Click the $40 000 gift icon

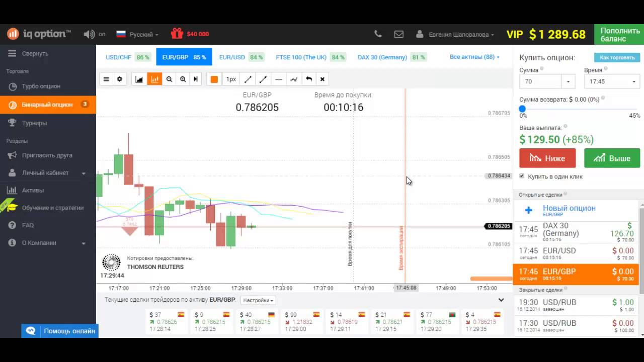coord(177,34)
